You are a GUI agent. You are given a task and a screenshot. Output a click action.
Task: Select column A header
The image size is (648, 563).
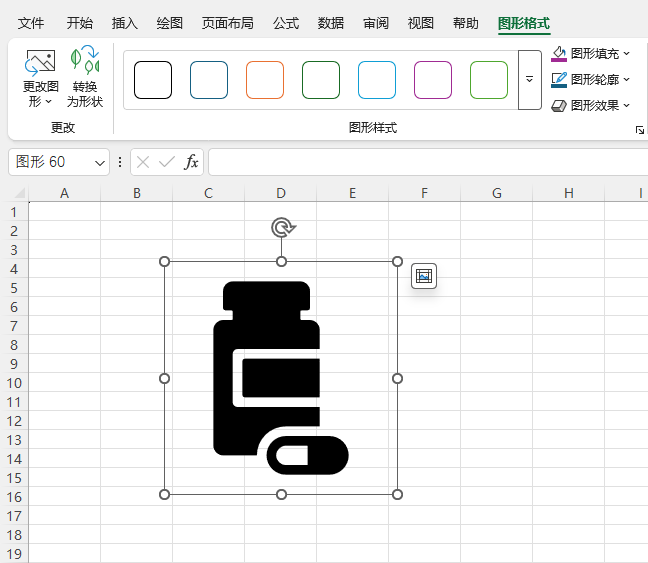(64, 193)
